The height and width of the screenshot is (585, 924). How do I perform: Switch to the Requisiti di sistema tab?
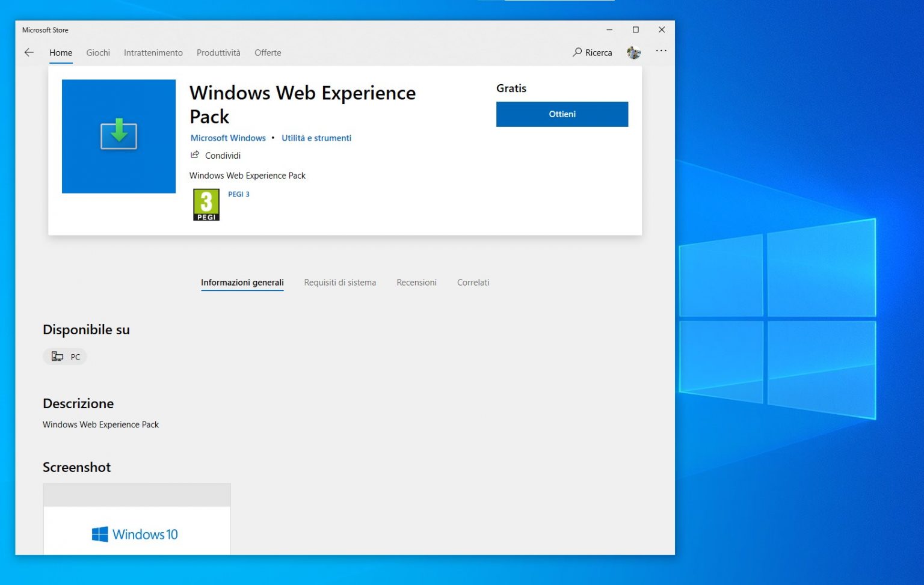click(x=340, y=282)
